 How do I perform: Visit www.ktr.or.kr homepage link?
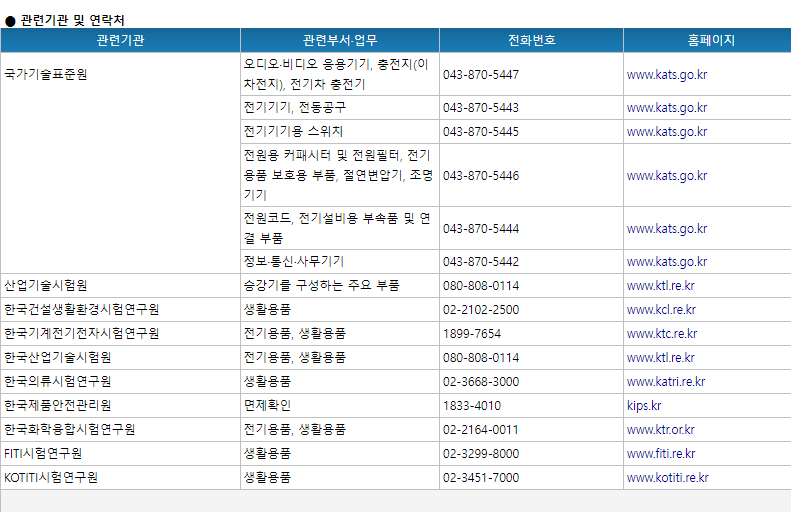tap(660, 430)
